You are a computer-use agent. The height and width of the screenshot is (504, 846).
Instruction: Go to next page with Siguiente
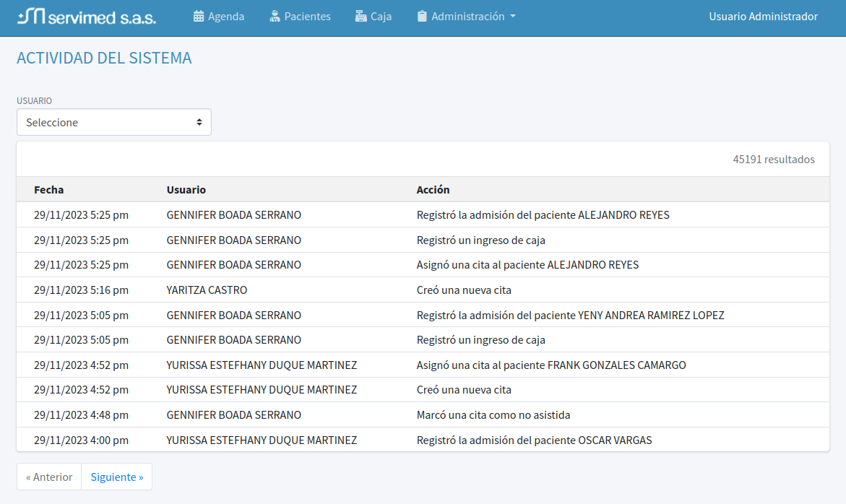(116, 477)
